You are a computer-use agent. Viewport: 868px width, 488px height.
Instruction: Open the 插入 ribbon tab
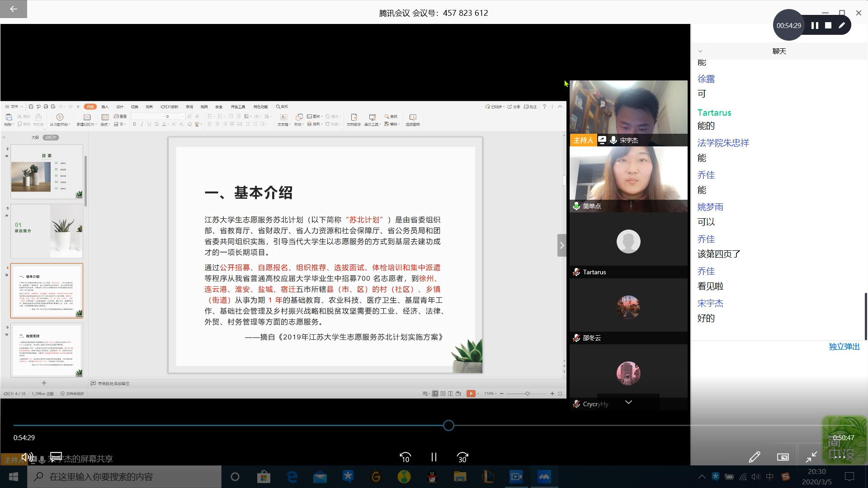105,107
